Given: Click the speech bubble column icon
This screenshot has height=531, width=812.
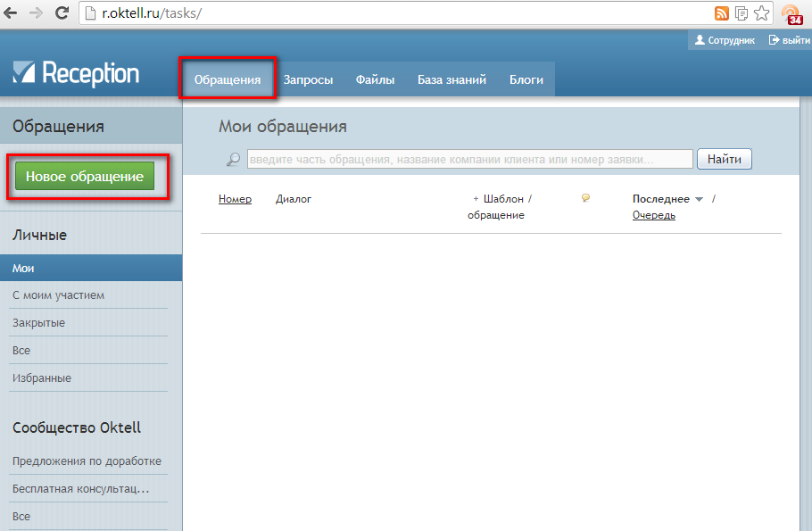Looking at the screenshot, I should click(x=585, y=198).
